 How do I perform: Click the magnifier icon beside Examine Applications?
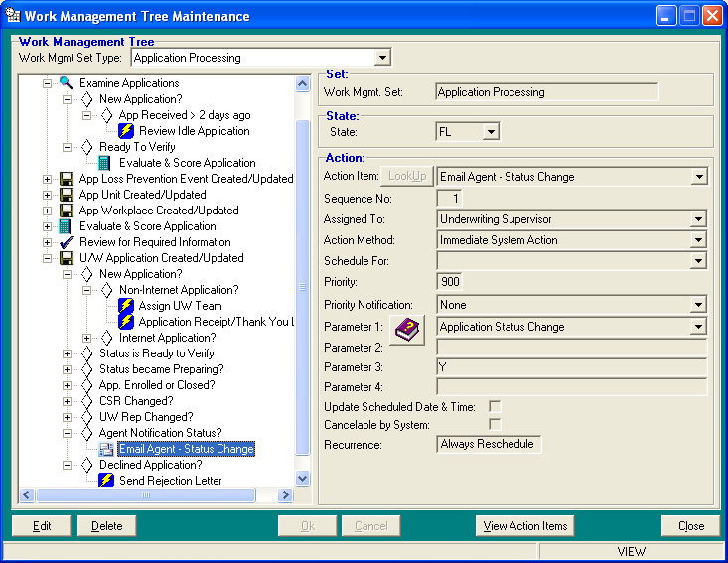[66, 83]
